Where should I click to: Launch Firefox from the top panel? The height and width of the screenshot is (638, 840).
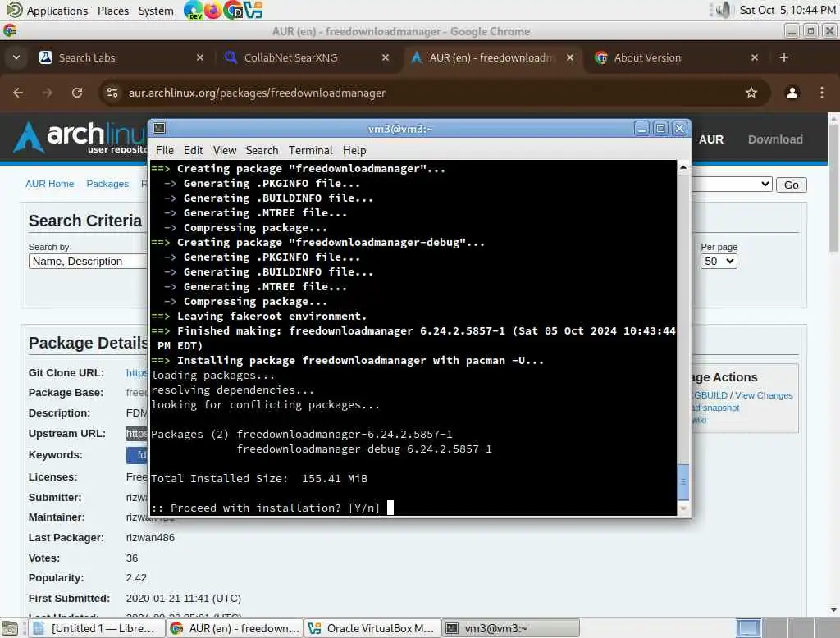pos(212,10)
